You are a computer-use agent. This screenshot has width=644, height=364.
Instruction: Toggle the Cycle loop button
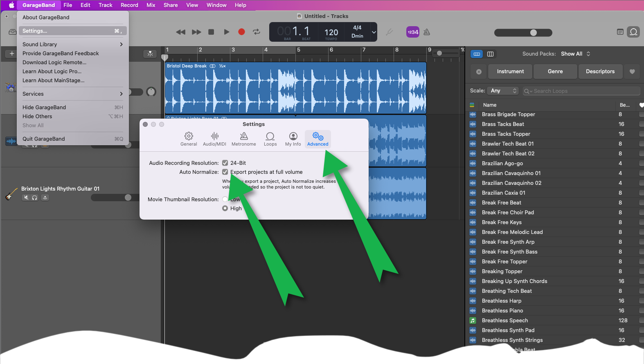[x=257, y=32]
